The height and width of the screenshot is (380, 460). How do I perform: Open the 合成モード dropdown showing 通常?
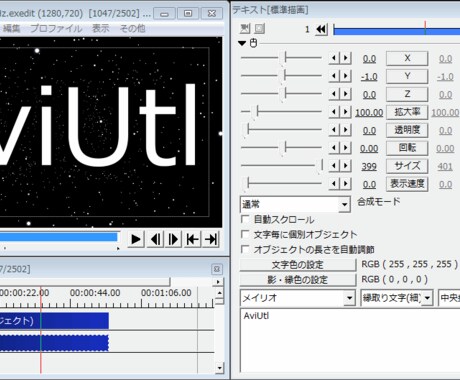click(x=295, y=204)
